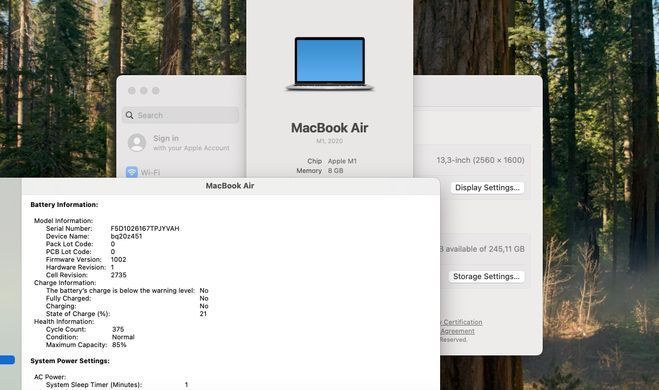Open Sign in with your Apple Account
Viewport: 659px width, 390px height.
[179, 143]
